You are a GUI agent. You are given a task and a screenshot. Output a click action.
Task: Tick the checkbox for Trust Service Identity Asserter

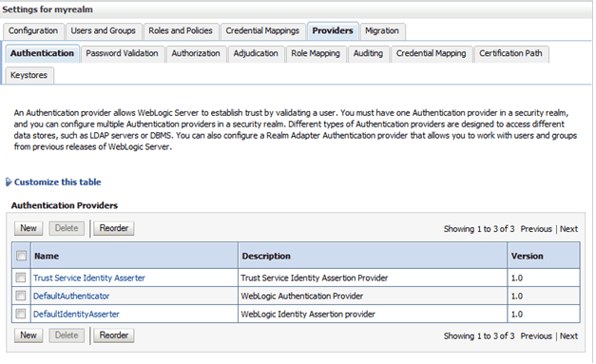click(x=21, y=278)
